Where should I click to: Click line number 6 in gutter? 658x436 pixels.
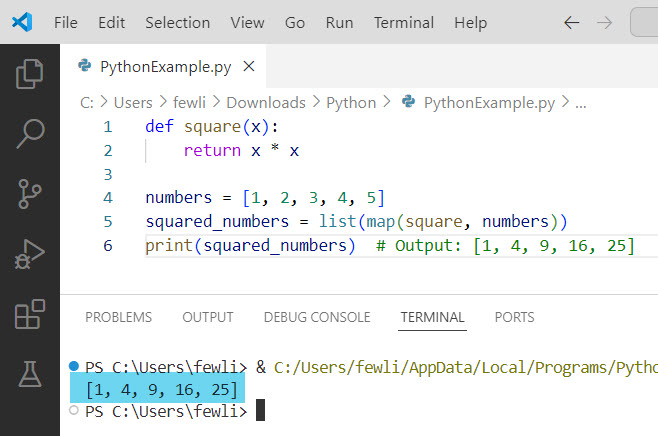click(x=108, y=245)
